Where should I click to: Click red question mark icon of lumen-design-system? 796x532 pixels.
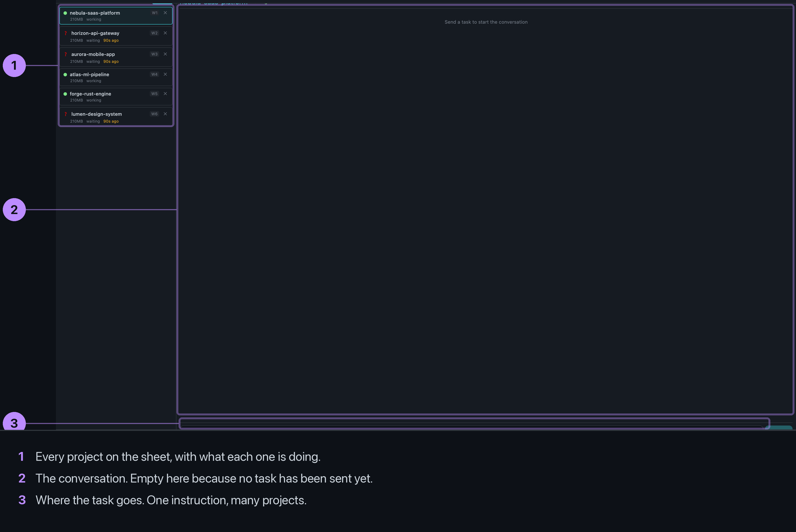coord(65,114)
